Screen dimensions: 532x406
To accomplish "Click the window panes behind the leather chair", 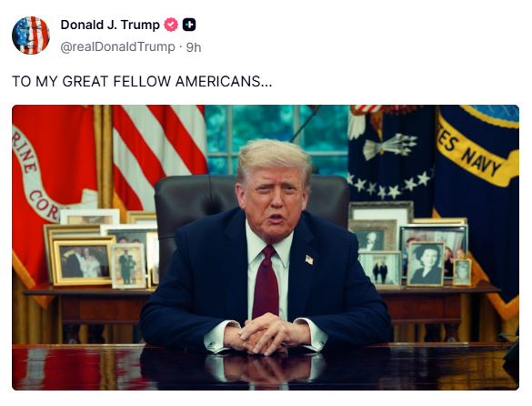I will pyautogui.click(x=276, y=139).
